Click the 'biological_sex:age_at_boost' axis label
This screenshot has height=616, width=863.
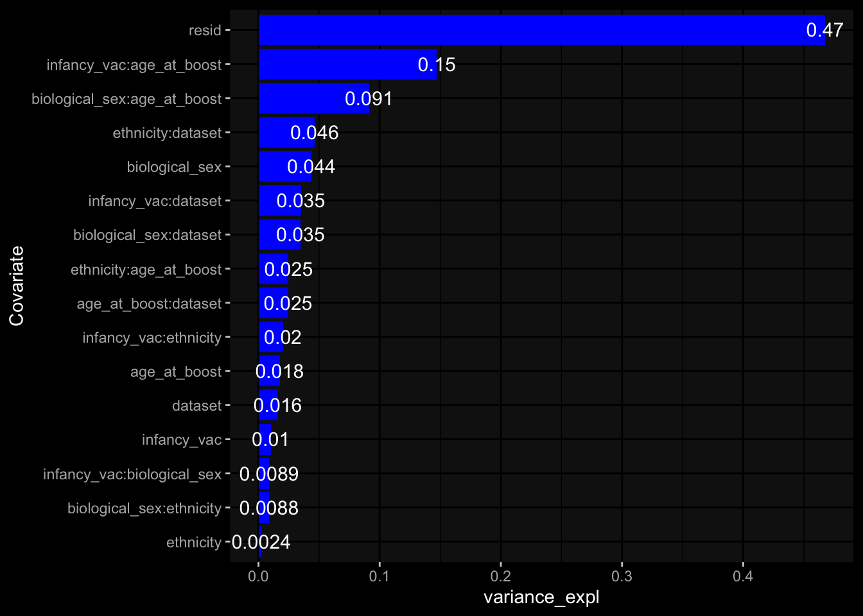[126, 99]
